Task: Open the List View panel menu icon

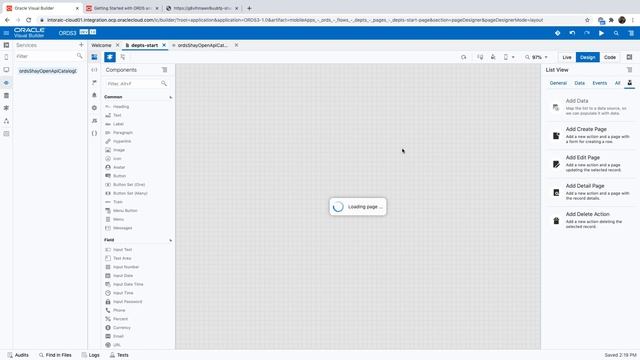Action: coord(629,70)
